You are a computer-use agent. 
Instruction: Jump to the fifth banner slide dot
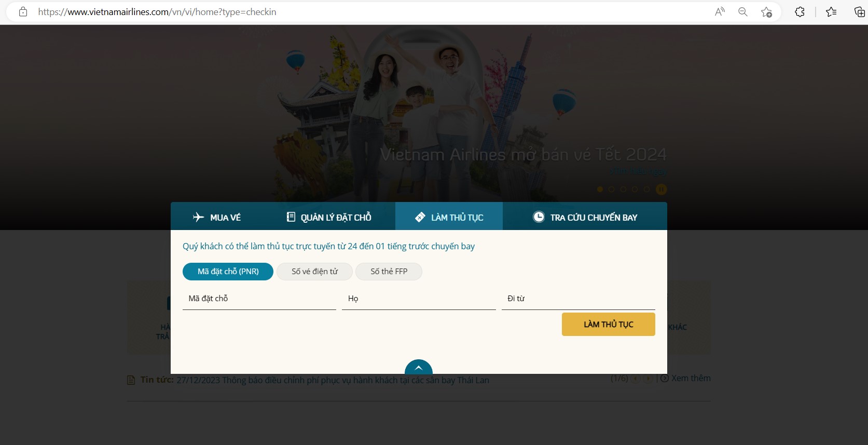(x=647, y=190)
